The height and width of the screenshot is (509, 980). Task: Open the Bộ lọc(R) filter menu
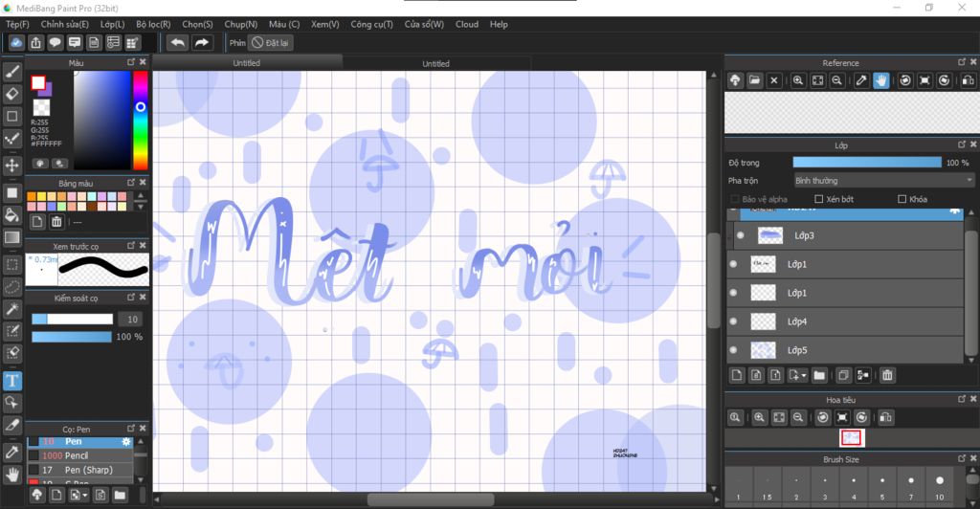coord(153,24)
